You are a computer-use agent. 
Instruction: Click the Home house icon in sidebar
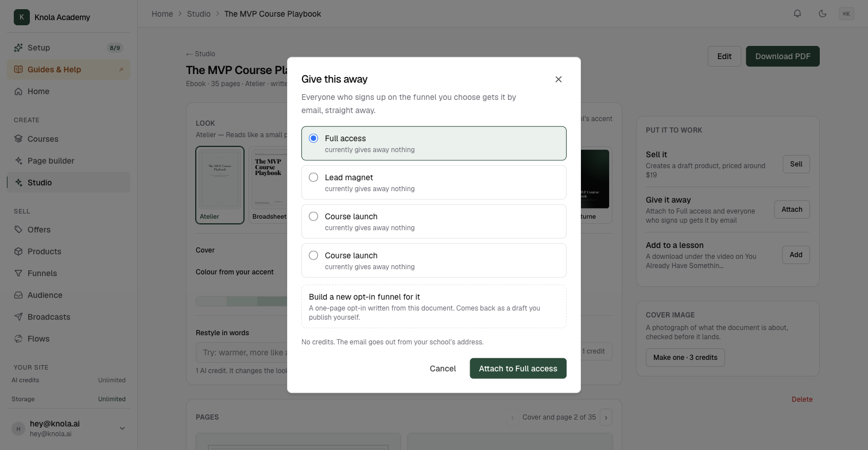point(18,91)
